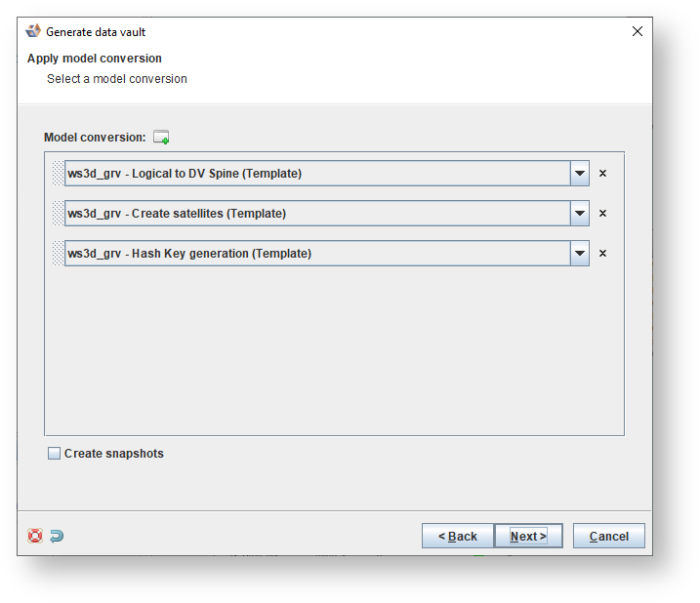Screen dimensions: 700x603
Task: Cancel the Generate data vault wizard
Action: (x=608, y=536)
